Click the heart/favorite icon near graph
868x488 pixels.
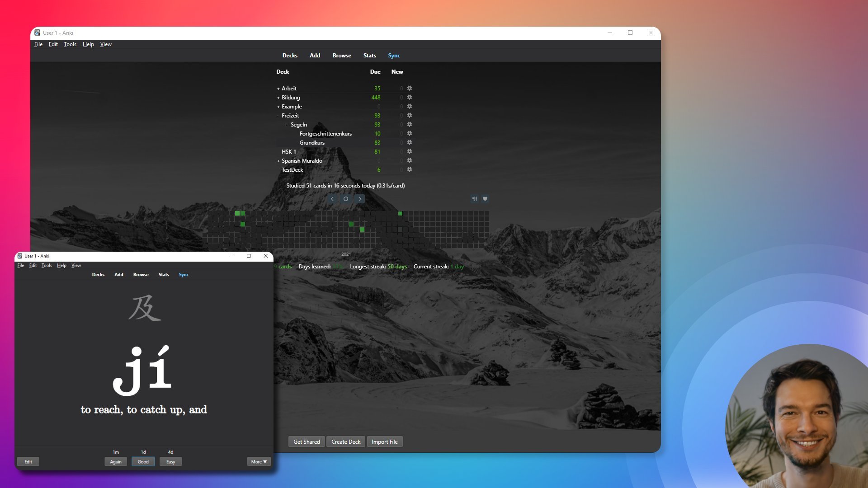coord(485,198)
